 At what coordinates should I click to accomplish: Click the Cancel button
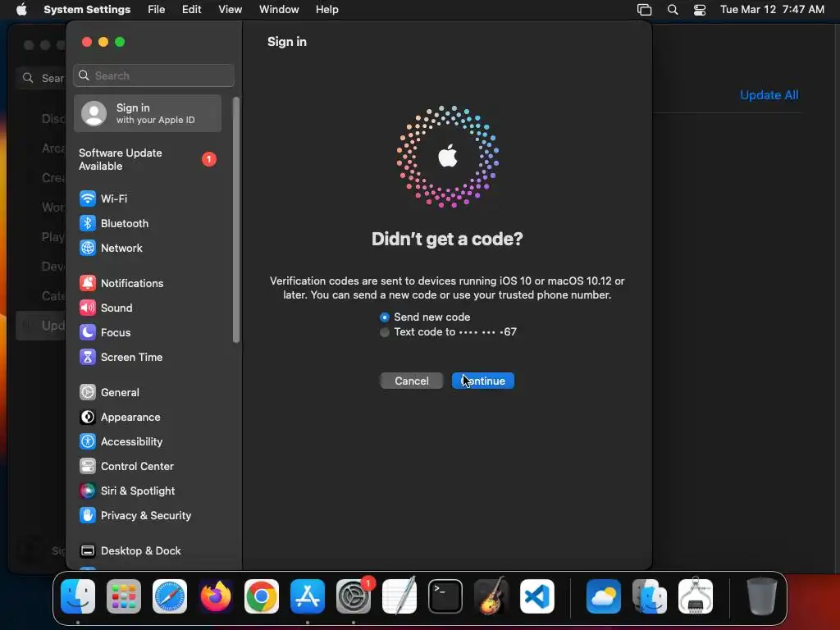[x=412, y=381]
